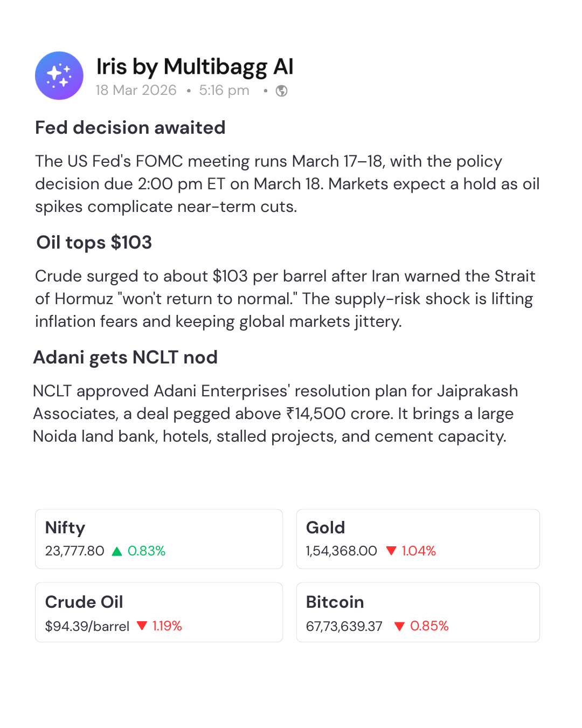Open the Nifty market card
Viewport: 582px width, 728px height.
coord(159,539)
